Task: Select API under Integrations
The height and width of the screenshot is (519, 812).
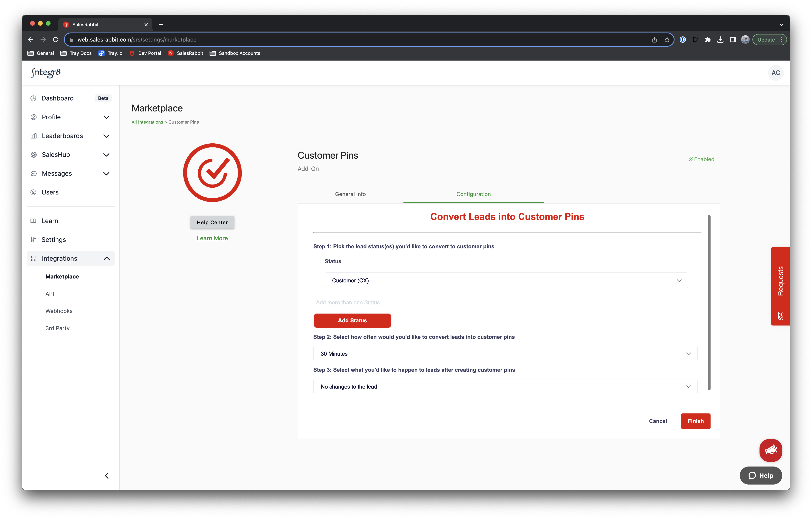Action: pyautogui.click(x=50, y=294)
